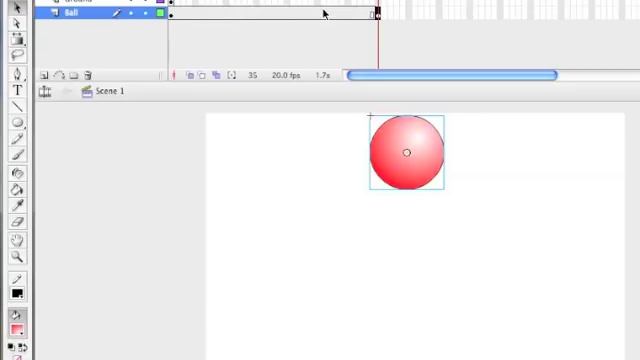640x360 pixels.
Task: Insert a new layer in timeline
Action: click(44, 75)
